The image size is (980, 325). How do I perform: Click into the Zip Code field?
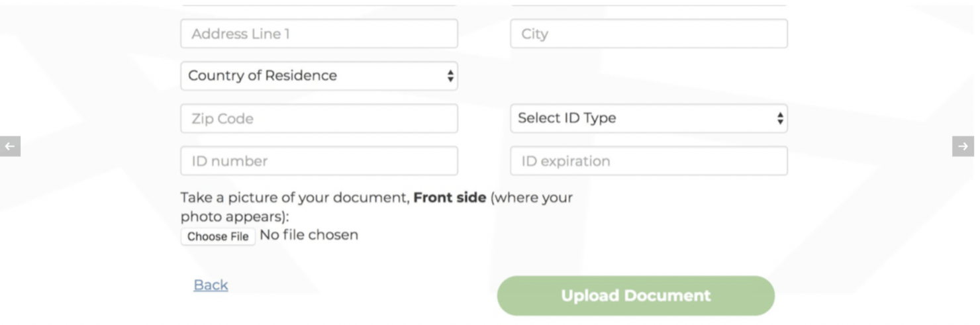pyautogui.click(x=319, y=118)
